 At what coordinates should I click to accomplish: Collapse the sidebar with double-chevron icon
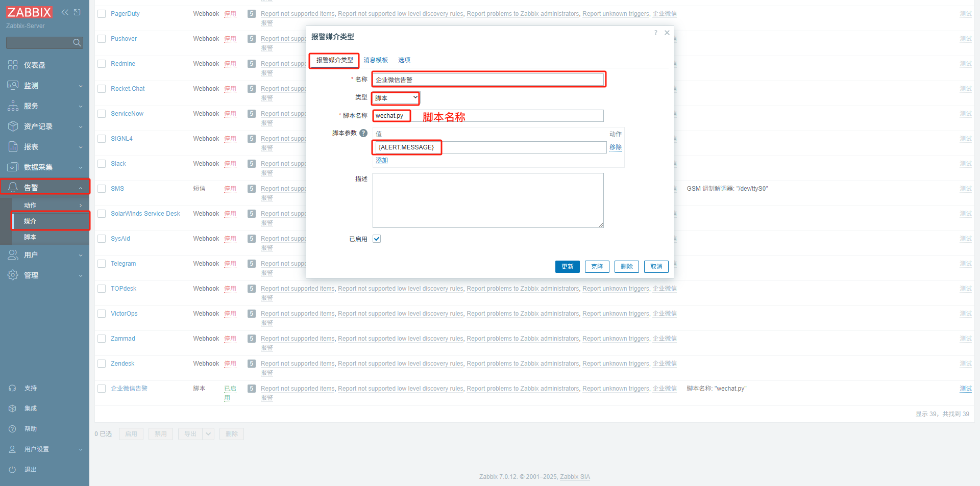[65, 12]
